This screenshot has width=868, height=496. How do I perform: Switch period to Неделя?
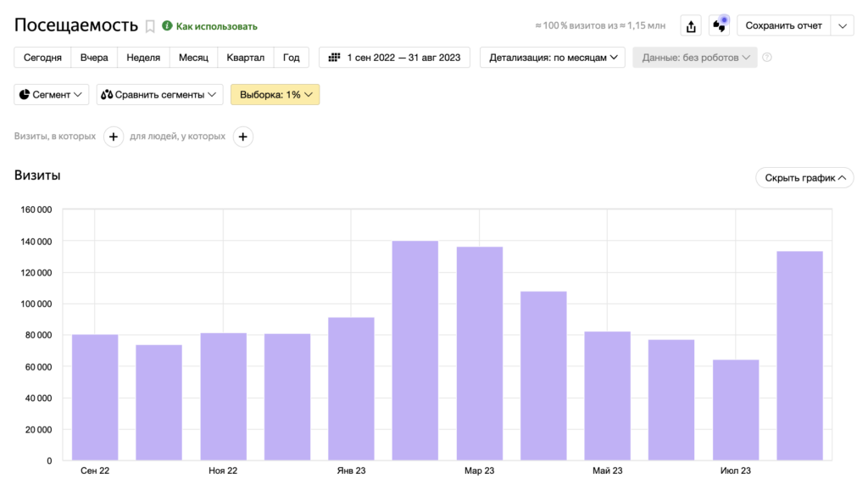tap(143, 58)
